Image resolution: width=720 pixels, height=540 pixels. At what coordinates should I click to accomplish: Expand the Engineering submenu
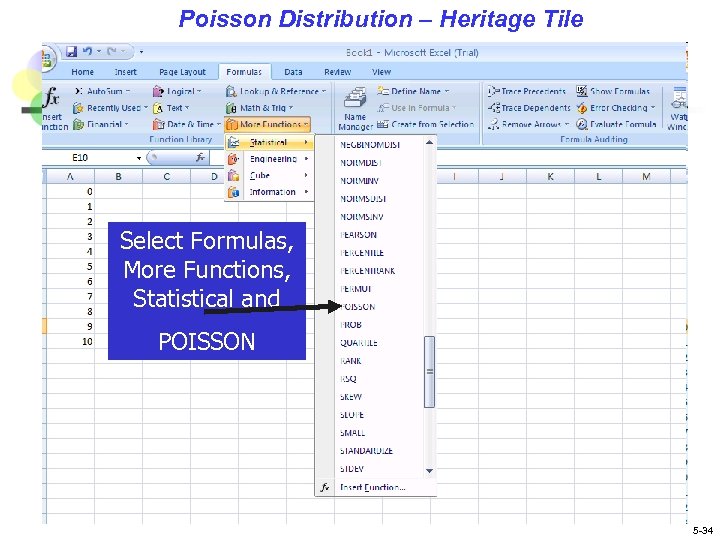pyautogui.click(x=269, y=159)
